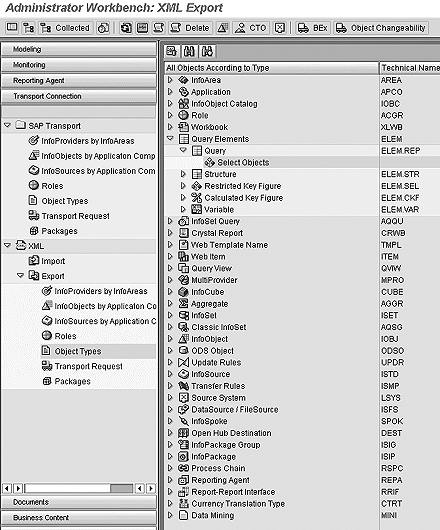This screenshot has width=440, height=530.
Task: Click the Aggregate sigma icon
Action: coord(183,304)
